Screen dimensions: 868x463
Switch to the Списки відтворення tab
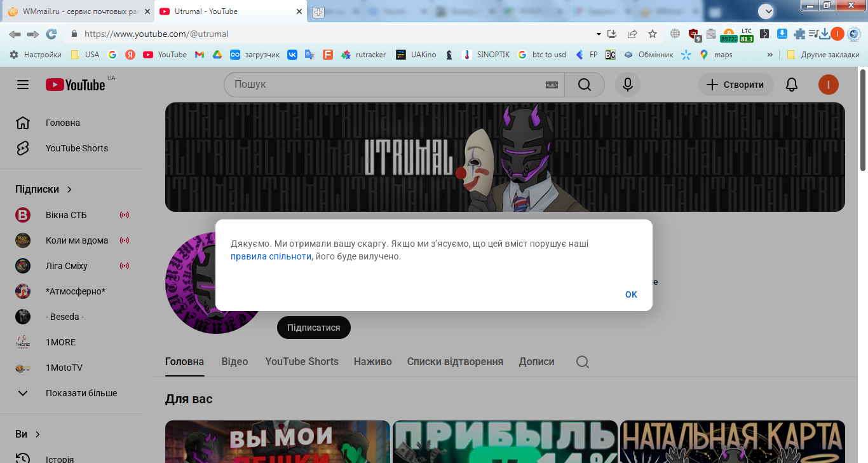pos(455,361)
